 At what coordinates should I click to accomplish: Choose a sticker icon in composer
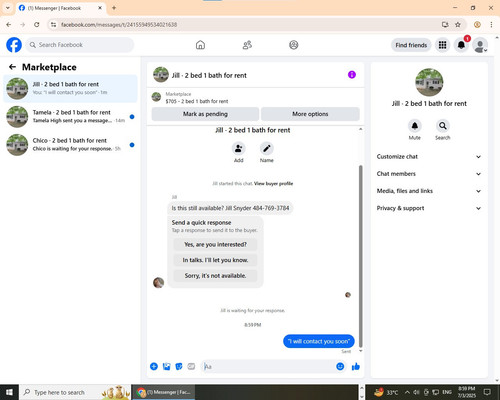(x=179, y=367)
